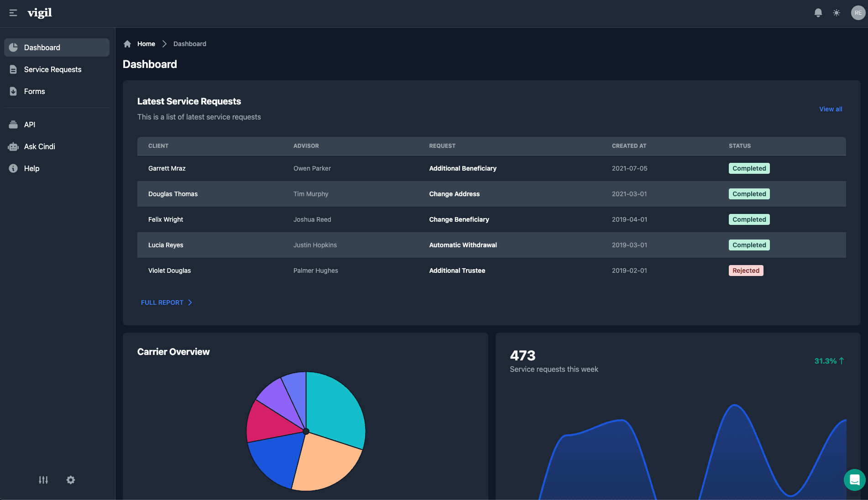The image size is (868, 500).
Task: Click the Help info icon
Action: click(x=12, y=168)
